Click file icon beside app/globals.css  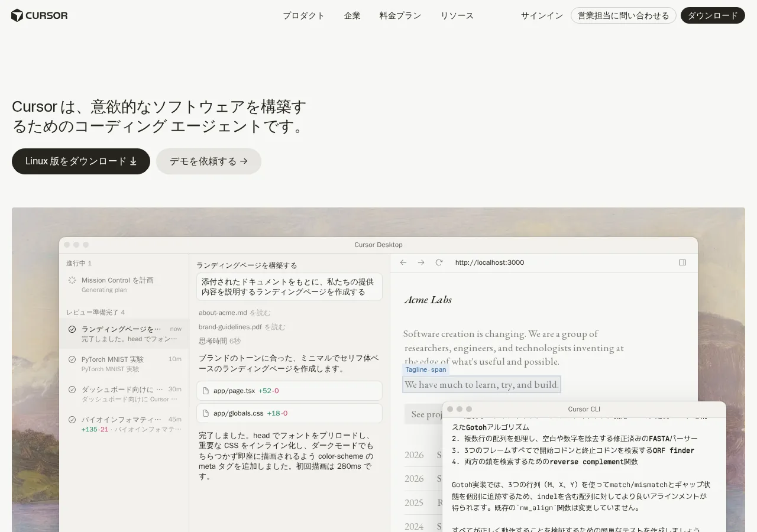[206, 413]
